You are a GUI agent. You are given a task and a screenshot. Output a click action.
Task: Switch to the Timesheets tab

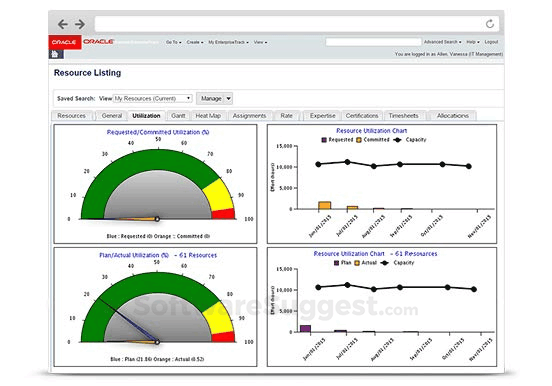(x=403, y=116)
